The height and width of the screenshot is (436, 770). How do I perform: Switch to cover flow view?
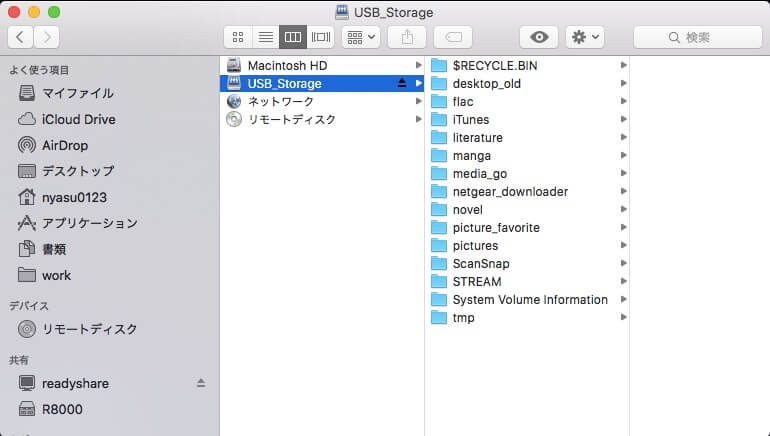coord(321,37)
